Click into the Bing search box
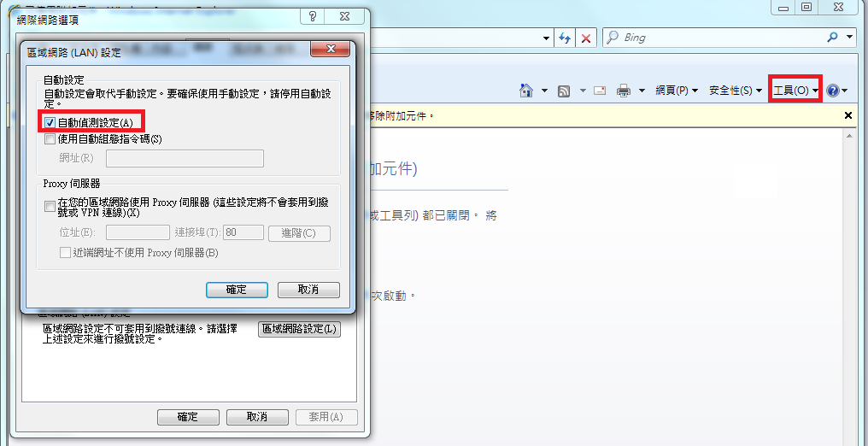The height and width of the screenshot is (446, 868). tap(714, 38)
